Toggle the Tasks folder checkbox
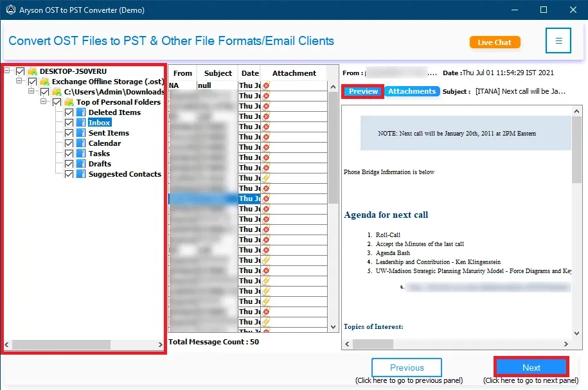This screenshot has height=390, width=588. (x=69, y=154)
